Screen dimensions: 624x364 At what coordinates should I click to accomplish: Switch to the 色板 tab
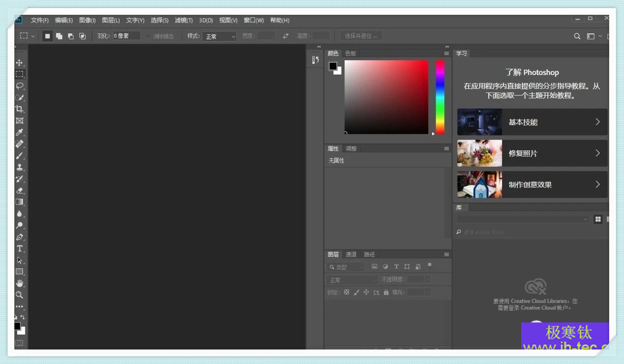tap(350, 54)
